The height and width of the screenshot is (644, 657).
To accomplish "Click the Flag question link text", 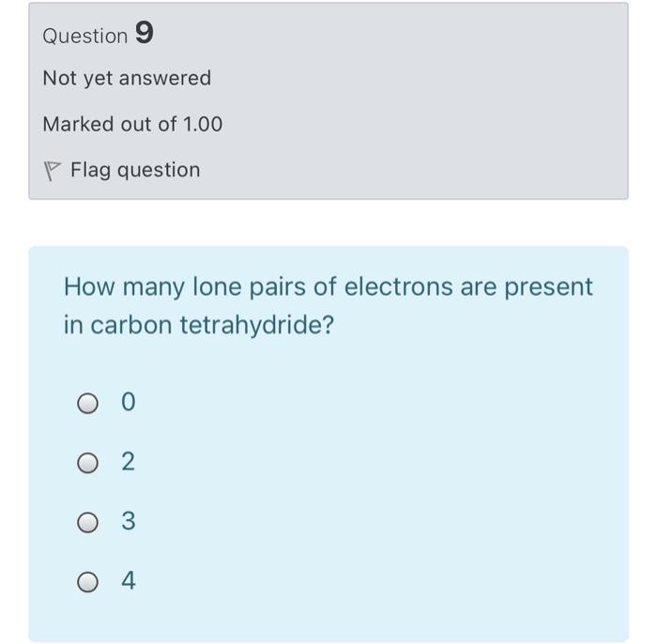I will 135,170.
